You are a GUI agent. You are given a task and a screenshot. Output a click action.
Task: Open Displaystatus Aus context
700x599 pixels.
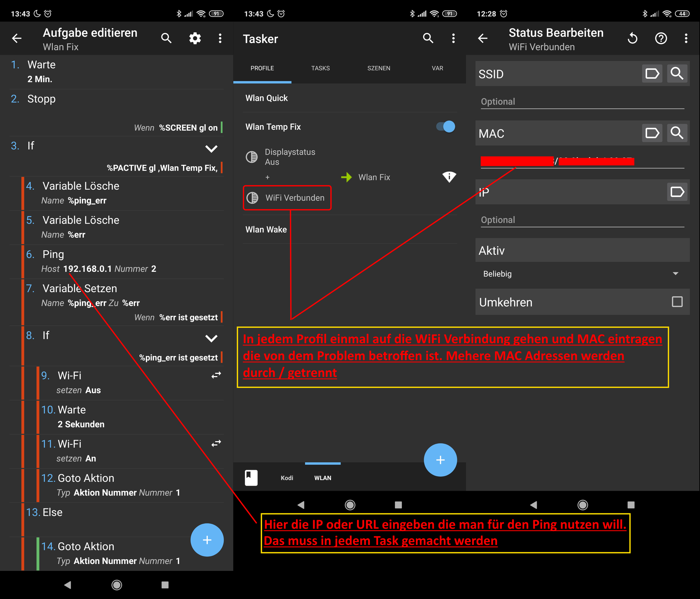pos(290,157)
